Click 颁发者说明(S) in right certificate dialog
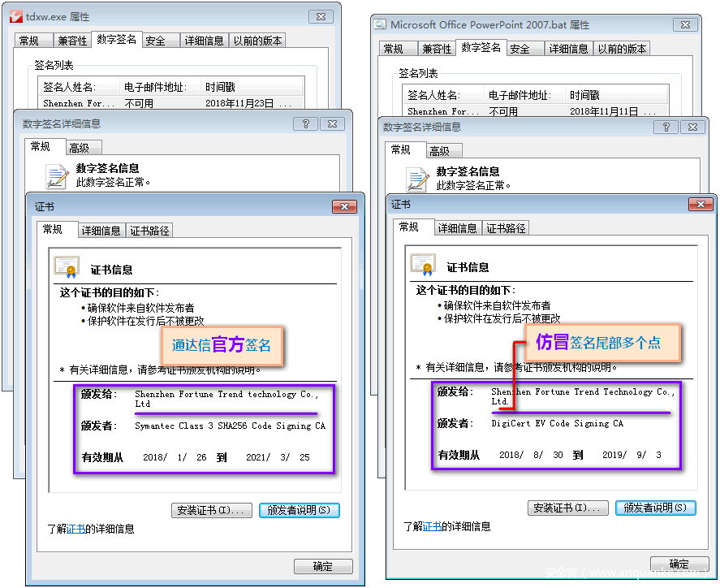The height and width of the screenshot is (588, 720). click(x=656, y=508)
